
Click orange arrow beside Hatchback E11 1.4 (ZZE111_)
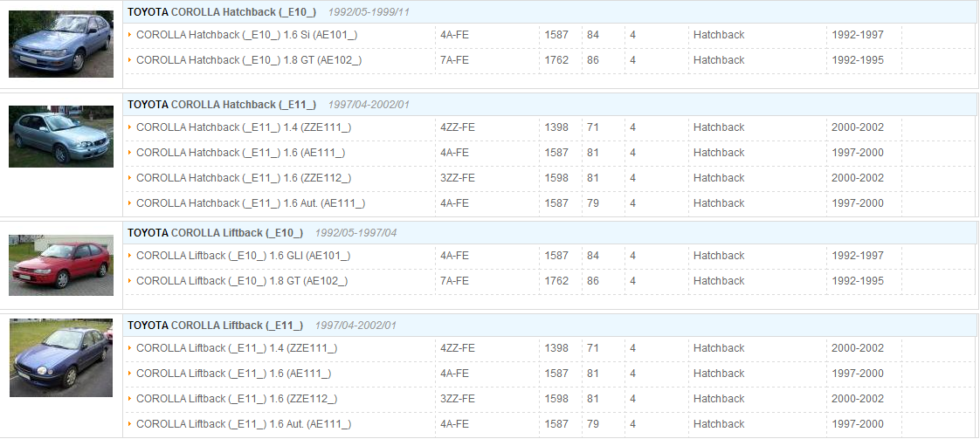pyautogui.click(x=130, y=127)
